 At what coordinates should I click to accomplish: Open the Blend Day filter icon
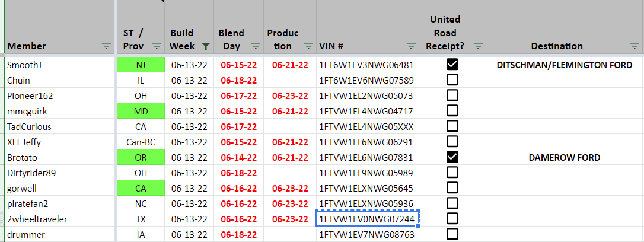coord(256,46)
